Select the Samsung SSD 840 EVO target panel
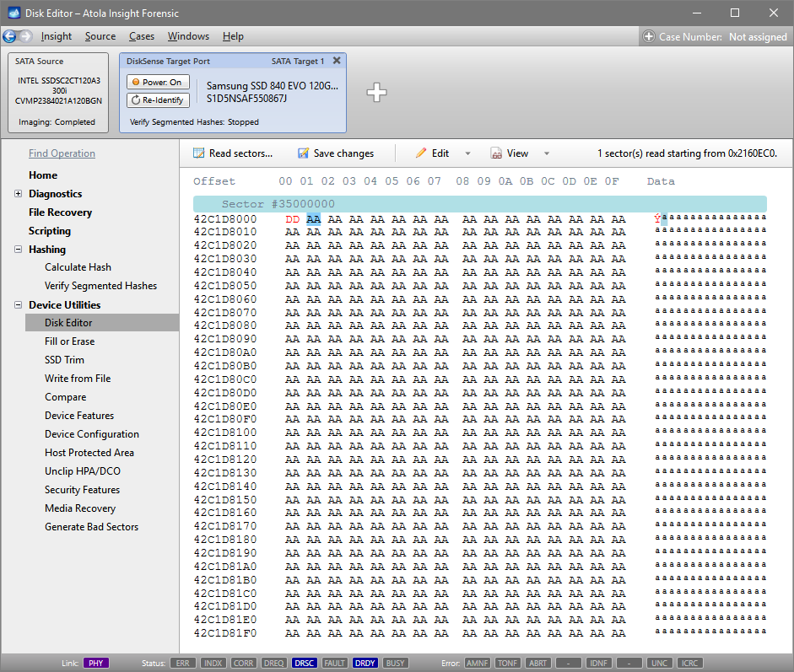This screenshot has height=672, width=794. 233,93
